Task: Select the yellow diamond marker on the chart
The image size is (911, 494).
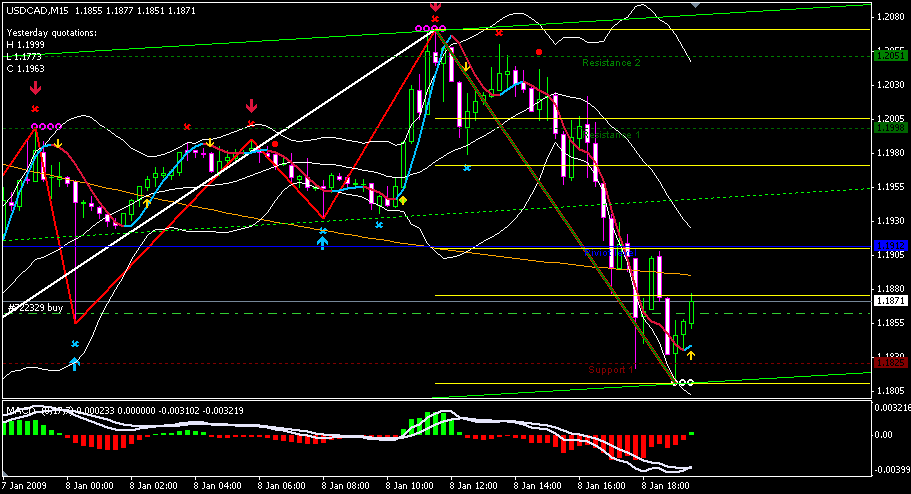Action: tap(403, 201)
